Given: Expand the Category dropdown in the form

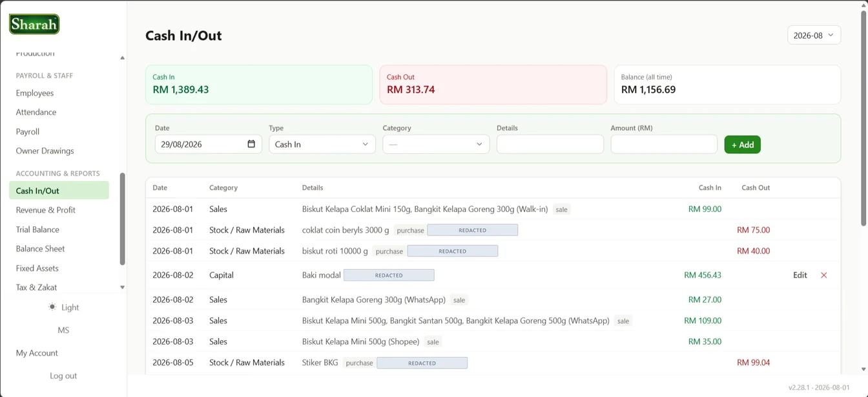Looking at the screenshot, I should [x=436, y=144].
